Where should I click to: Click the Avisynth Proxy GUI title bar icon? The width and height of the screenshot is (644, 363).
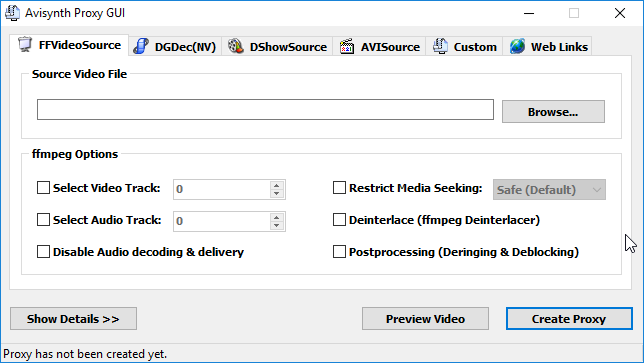(x=12, y=13)
